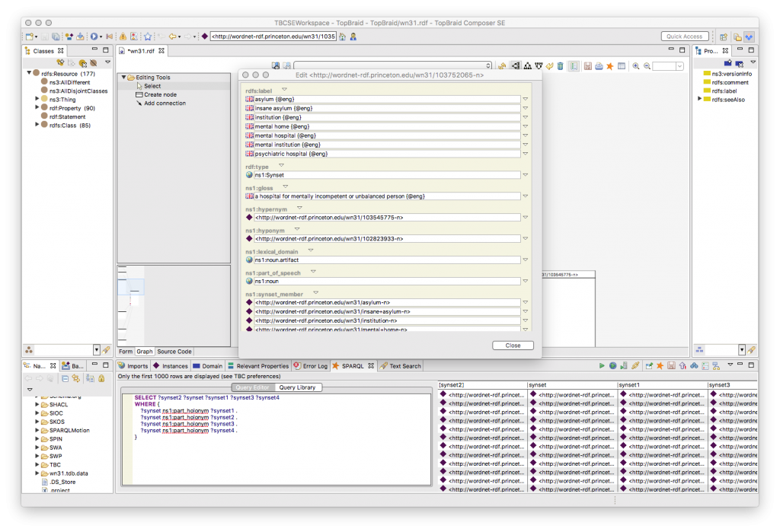
Task: Select ns3:AllDifferent in Classes tree
Action: coord(69,82)
